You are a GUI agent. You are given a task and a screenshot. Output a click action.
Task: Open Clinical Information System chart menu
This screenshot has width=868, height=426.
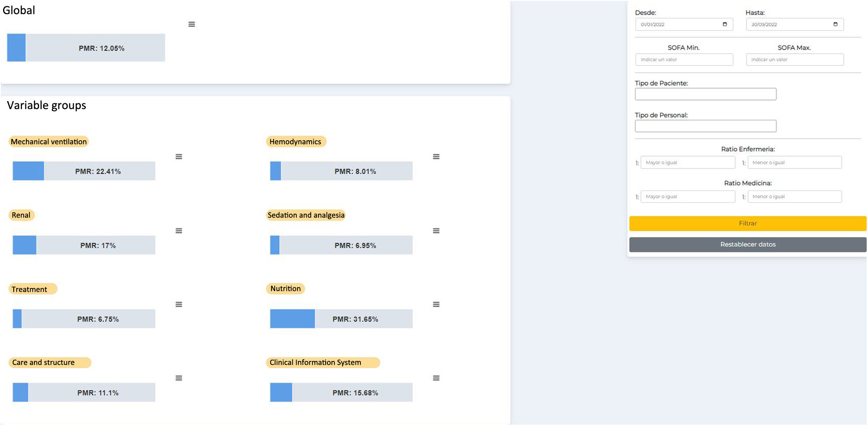[x=436, y=378]
